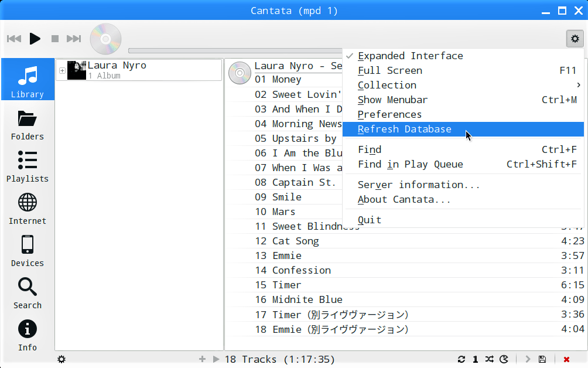The height and width of the screenshot is (368, 588).
Task: Select track 16 Midnite Blue
Action: [x=406, y=299]
